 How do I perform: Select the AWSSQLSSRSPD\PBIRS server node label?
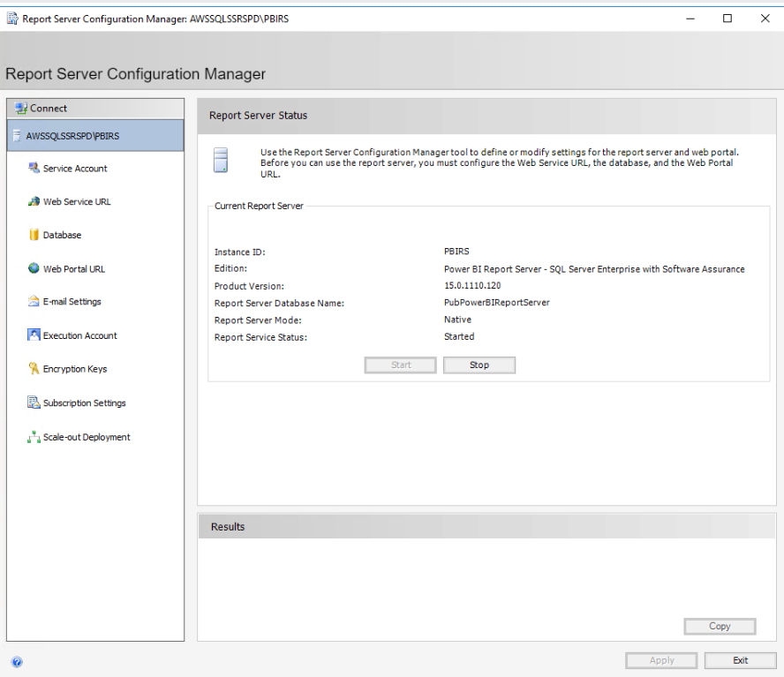click(72, 136)
